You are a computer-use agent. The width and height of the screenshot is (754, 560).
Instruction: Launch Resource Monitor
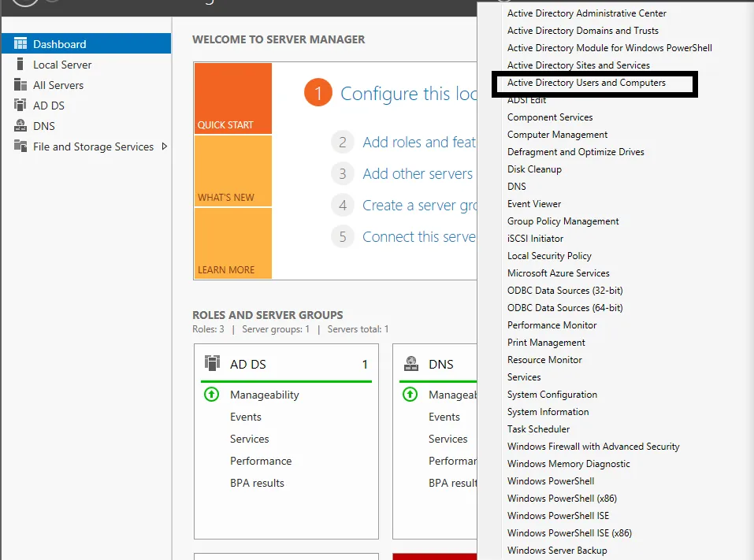tap(544, 360)
